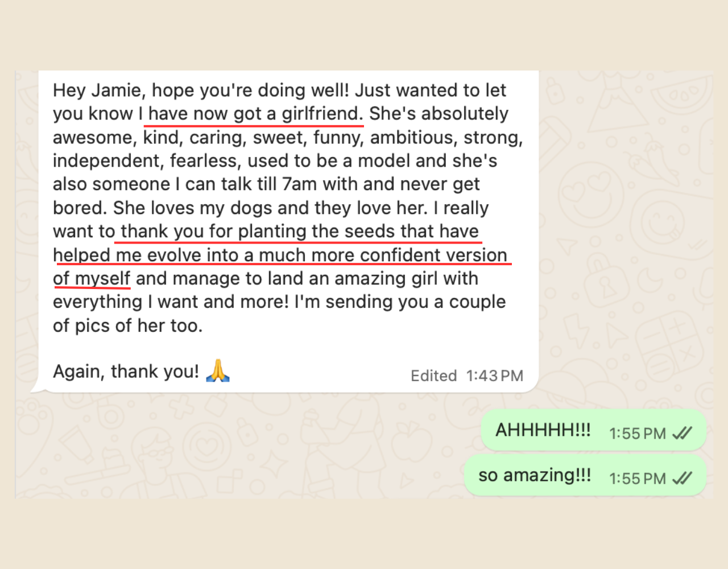Click the Edited label on received message
This screenshot has height=569, width=728.
(x=433, y=376)
